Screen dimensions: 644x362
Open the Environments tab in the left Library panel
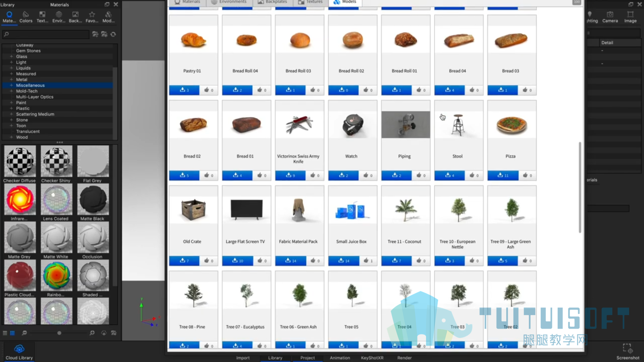(59, 17)
